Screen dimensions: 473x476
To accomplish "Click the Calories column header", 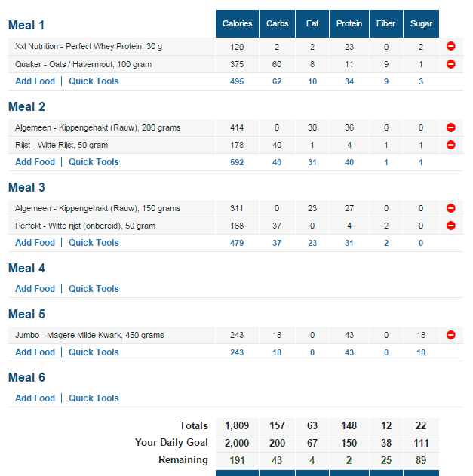I will pos(237,24).
